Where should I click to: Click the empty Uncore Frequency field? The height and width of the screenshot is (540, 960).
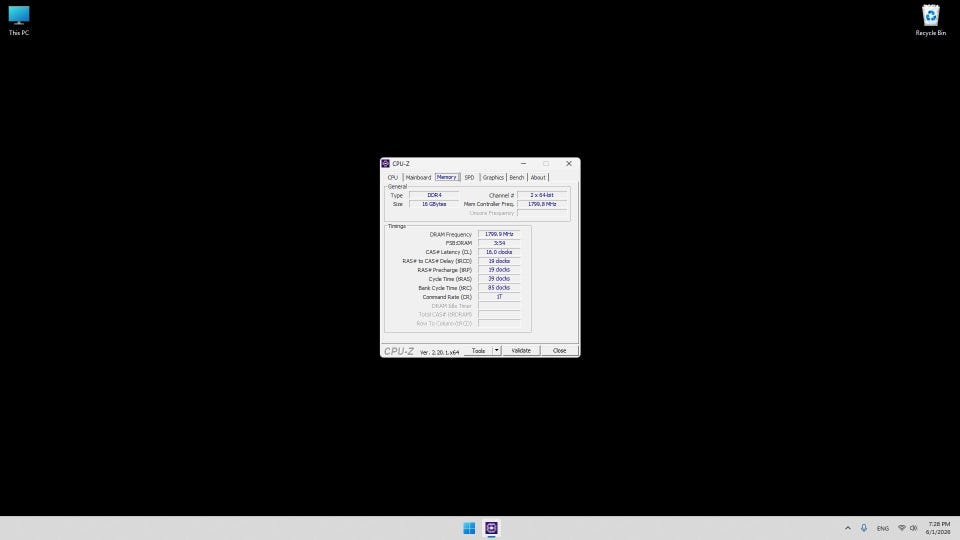542,213
